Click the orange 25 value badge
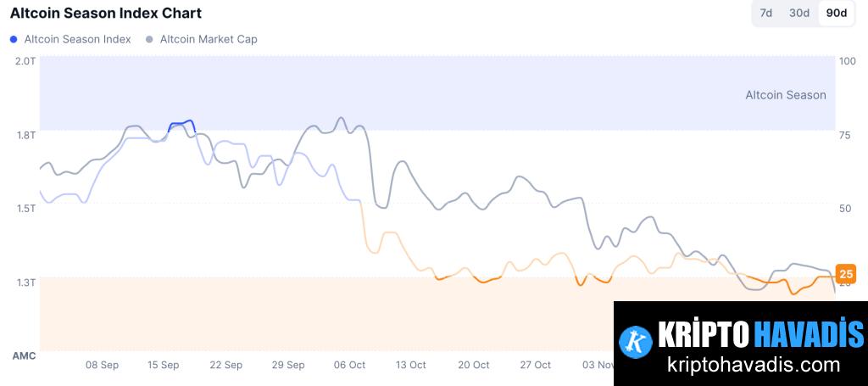868x386 pixels. (x=845, y=273)
